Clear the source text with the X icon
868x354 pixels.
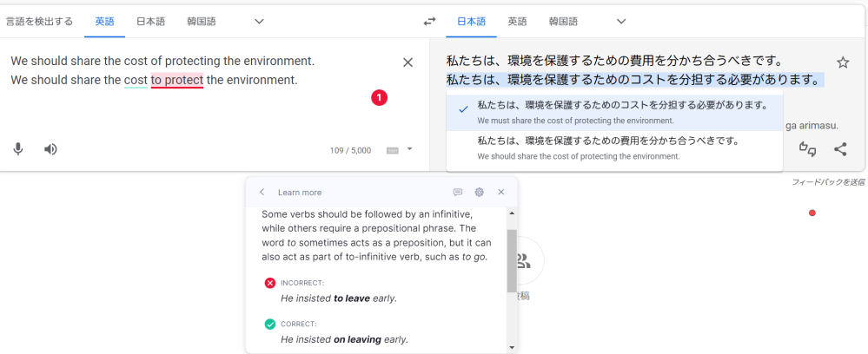(408, 62)
